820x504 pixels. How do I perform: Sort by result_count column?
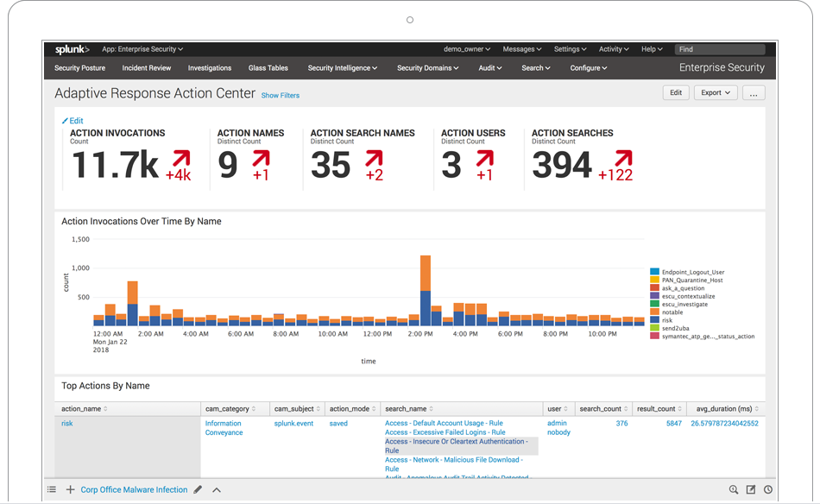(659, 409)
